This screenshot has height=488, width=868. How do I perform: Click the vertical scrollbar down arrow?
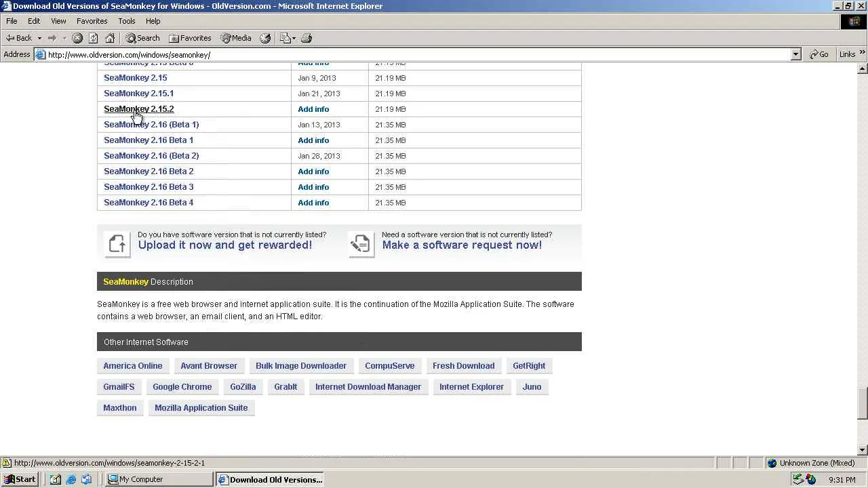point(863,450)
